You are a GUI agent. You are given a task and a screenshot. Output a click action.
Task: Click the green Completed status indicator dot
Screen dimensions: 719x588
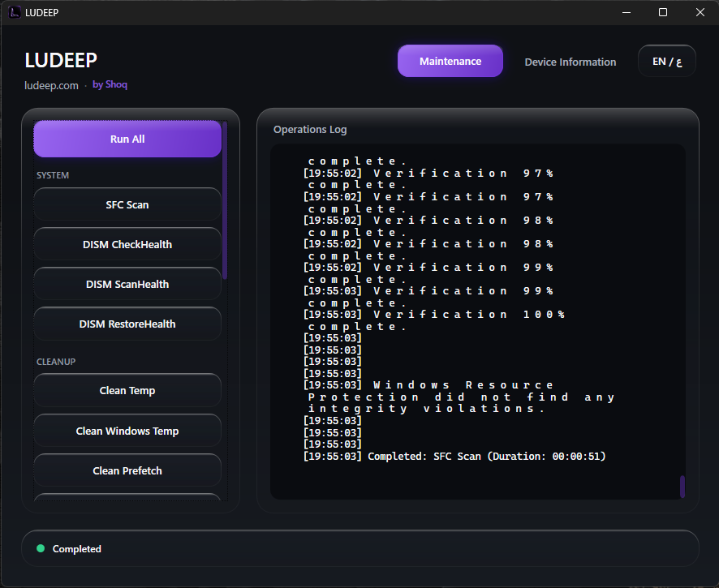pos(41,548)
